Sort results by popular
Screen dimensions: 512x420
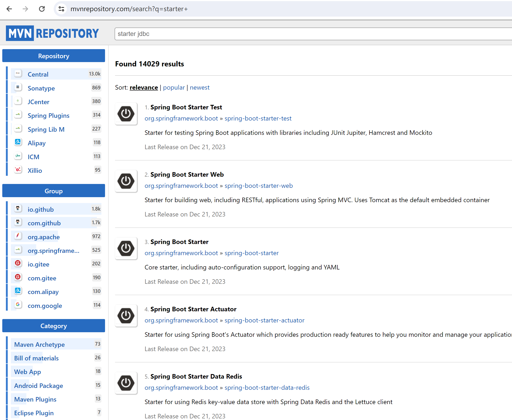pyautogui.click(x=174, y=88)
